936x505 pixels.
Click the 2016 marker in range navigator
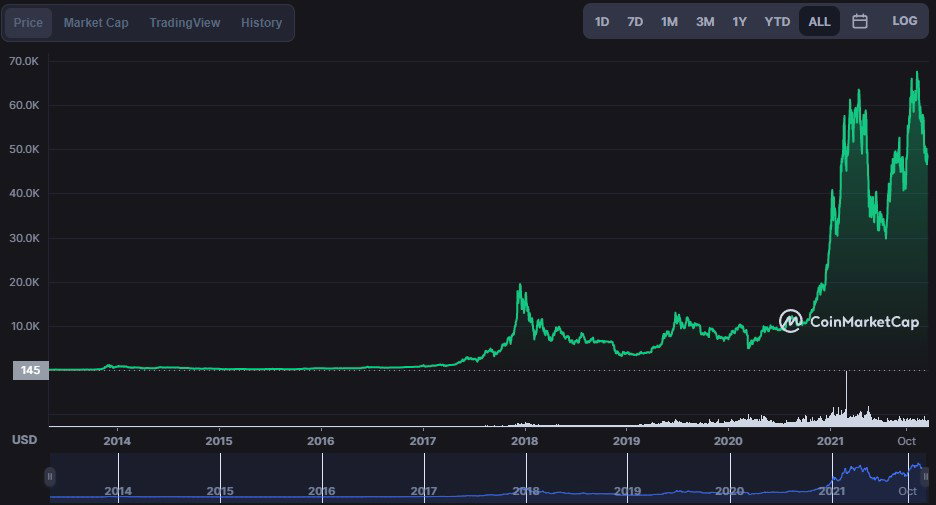tap(322, 491)
